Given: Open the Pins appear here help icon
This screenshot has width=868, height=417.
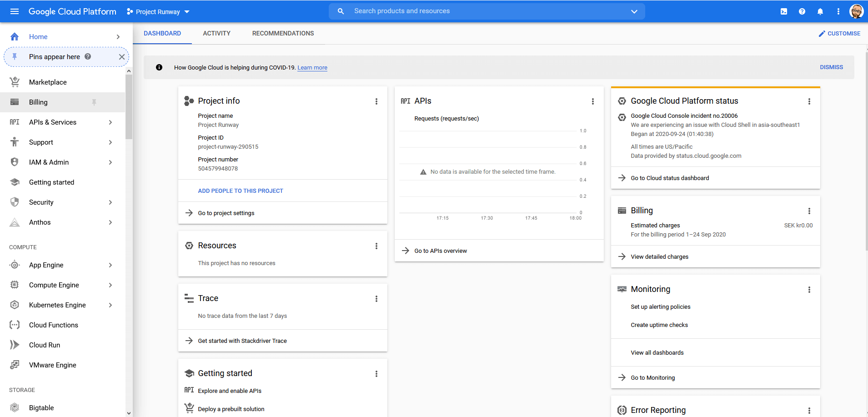Looking at the screenshot, I should (x=88, y=57).
